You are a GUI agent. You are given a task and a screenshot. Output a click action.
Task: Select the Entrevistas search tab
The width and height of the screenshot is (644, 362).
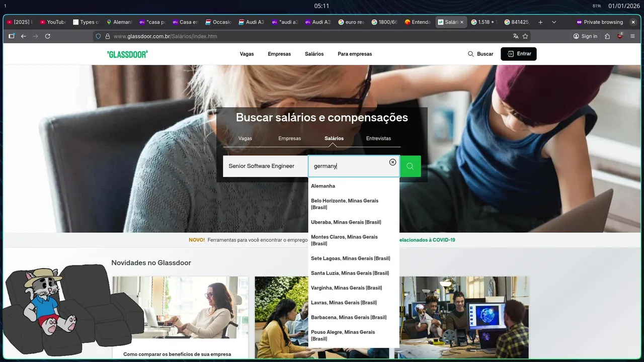pyautogui.click(x=378, y=138)
